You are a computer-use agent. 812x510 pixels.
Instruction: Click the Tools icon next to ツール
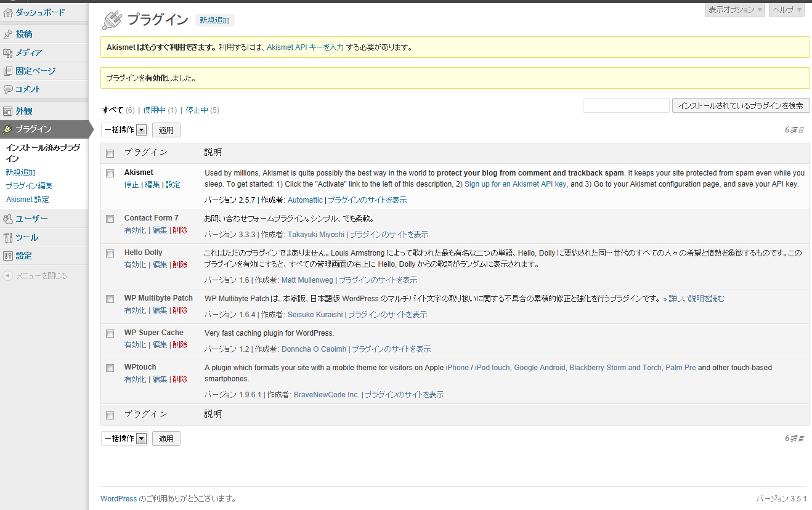(8, 238)
